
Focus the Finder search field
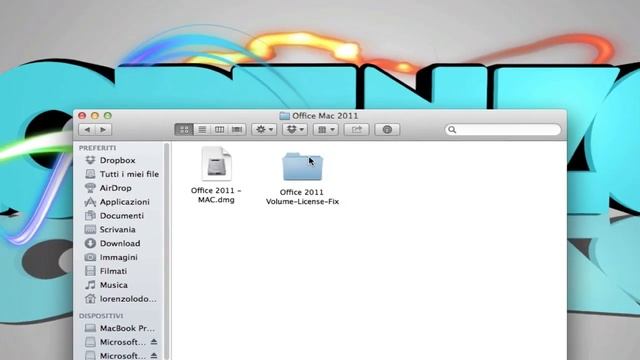(503, 130)
